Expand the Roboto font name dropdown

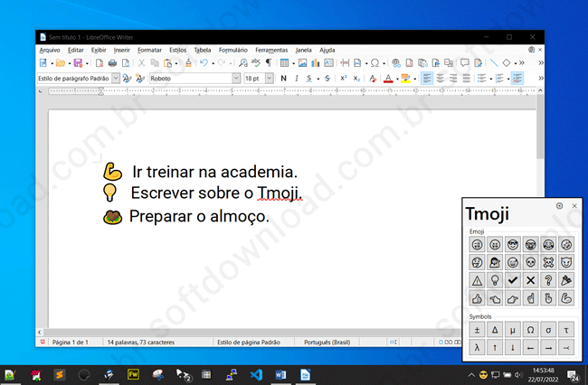pyautogui.click(x=236, y=79)
